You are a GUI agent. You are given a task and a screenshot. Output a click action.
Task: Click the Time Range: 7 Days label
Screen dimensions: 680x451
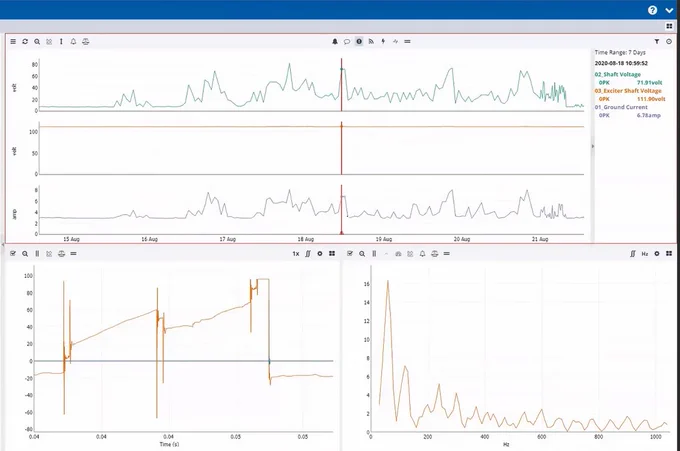pos(620,52)
